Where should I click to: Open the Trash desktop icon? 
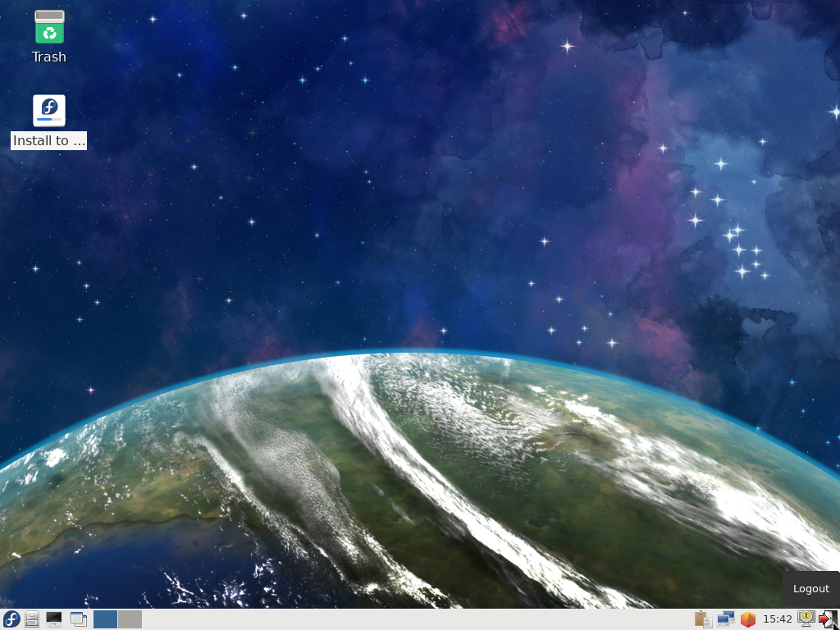49,27
